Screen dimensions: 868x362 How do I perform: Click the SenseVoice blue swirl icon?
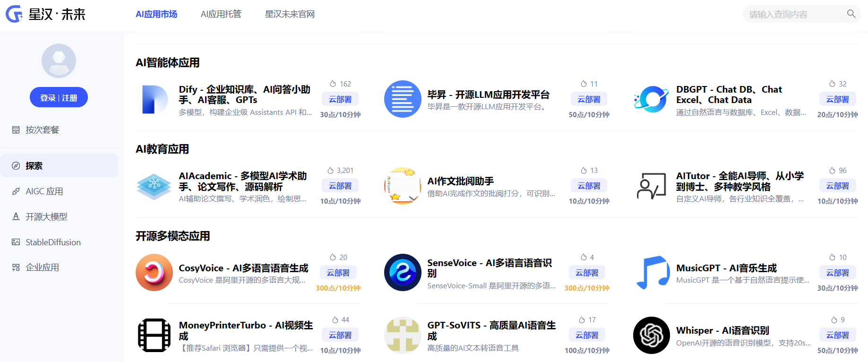click(403, 273)
